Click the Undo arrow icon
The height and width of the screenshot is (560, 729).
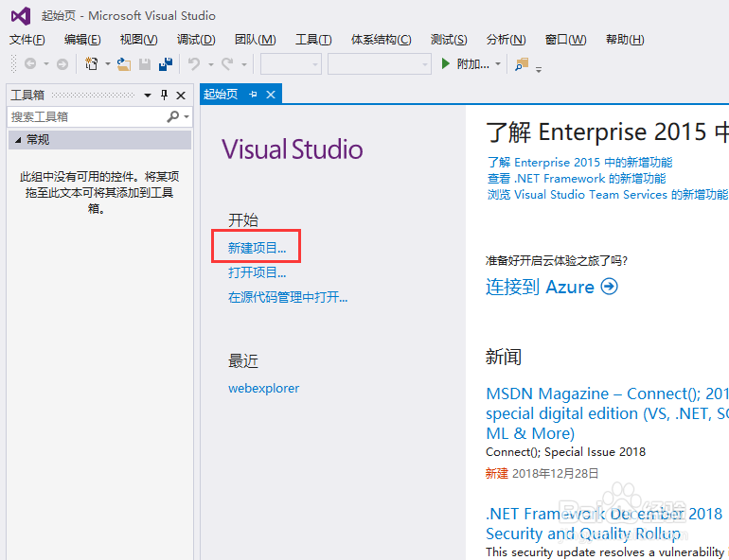click(194, 63)
